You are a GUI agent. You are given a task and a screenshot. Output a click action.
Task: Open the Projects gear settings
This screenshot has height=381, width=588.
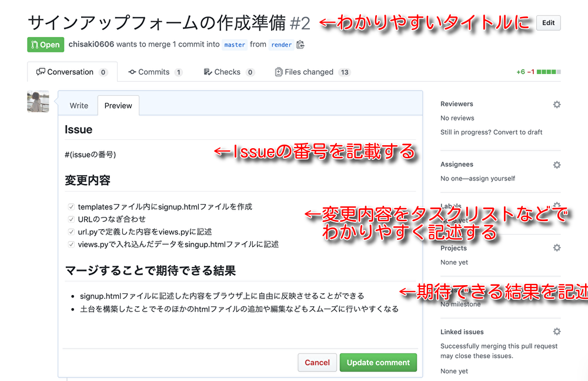(x=557, y=248)
